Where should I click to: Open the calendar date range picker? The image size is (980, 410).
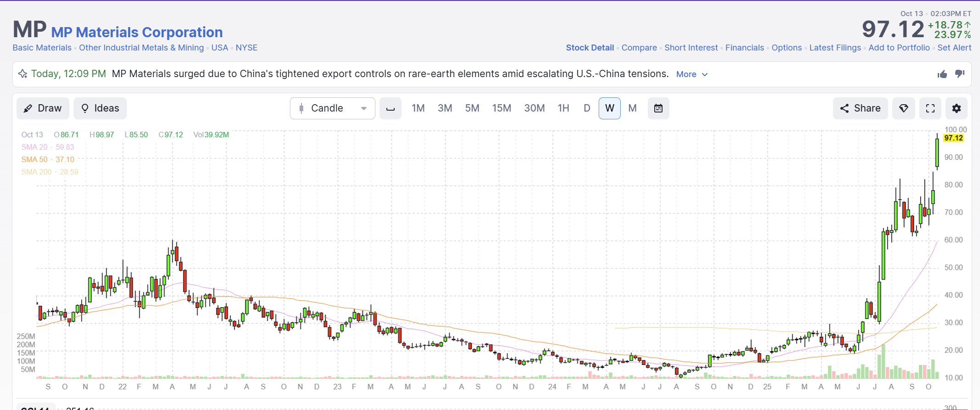click(658, 108)
